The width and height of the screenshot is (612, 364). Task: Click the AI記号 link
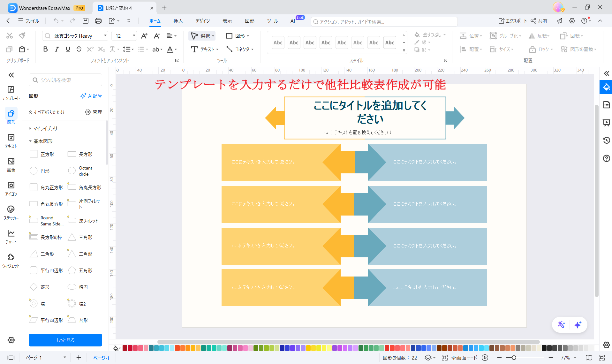click(x=91, y=96)
